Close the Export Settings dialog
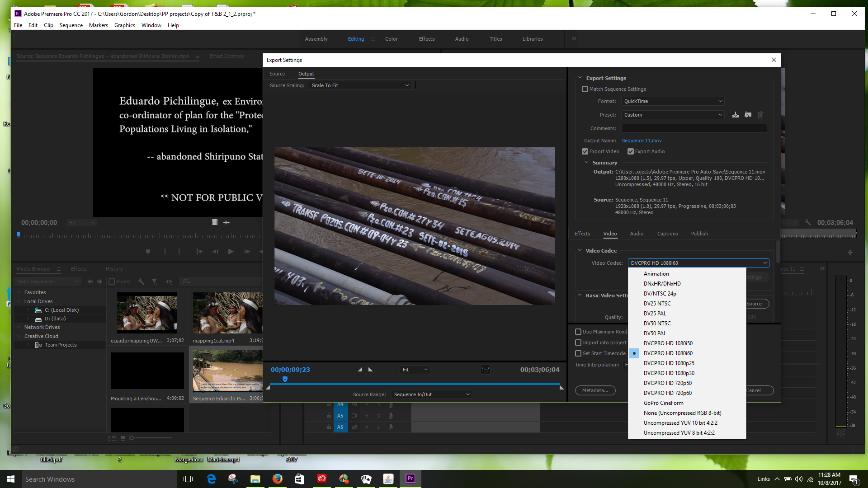 [774, 60]
